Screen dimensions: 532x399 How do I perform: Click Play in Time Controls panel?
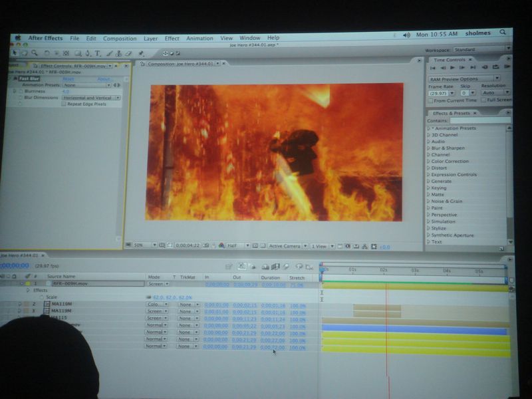[452, 68]
